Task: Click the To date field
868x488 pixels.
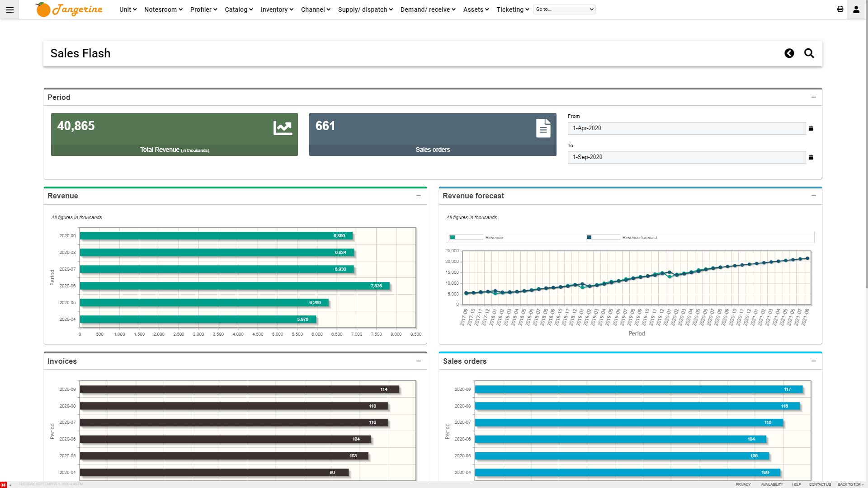Action: point(687,157)
